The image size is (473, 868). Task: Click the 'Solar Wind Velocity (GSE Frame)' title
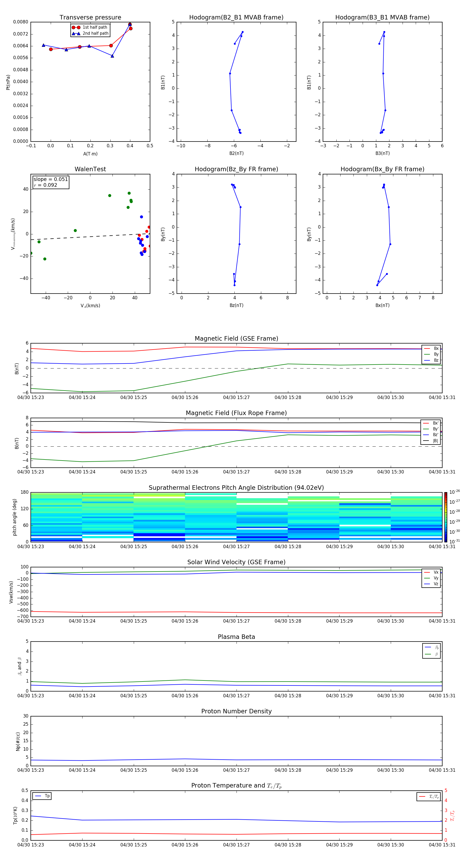[236, 562]
